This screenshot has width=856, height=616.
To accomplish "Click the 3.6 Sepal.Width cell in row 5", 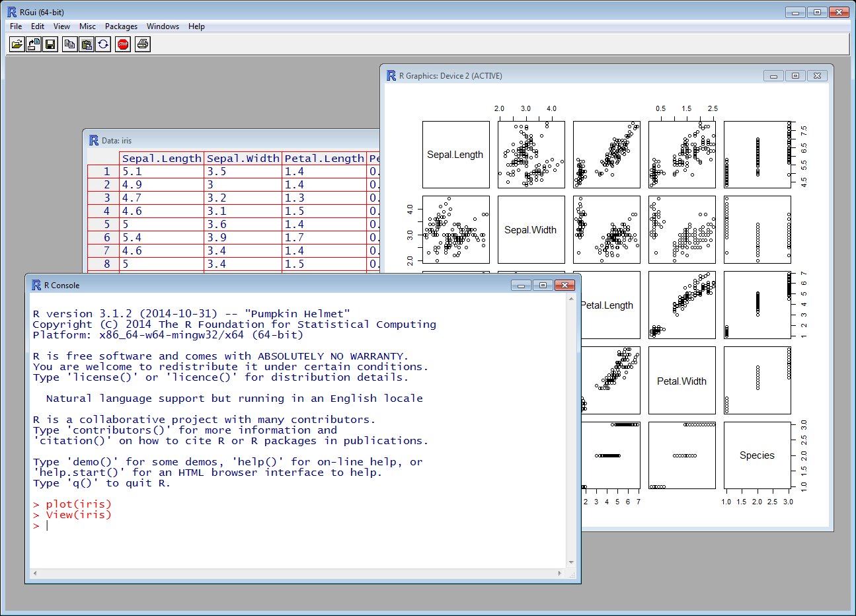I will pyautogui.click(x=243, y=225).
